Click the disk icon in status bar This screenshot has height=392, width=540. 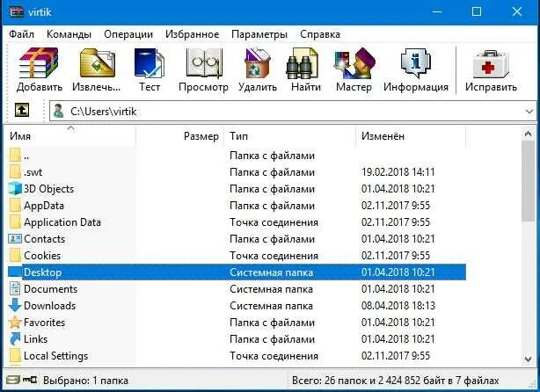(13, 380)
